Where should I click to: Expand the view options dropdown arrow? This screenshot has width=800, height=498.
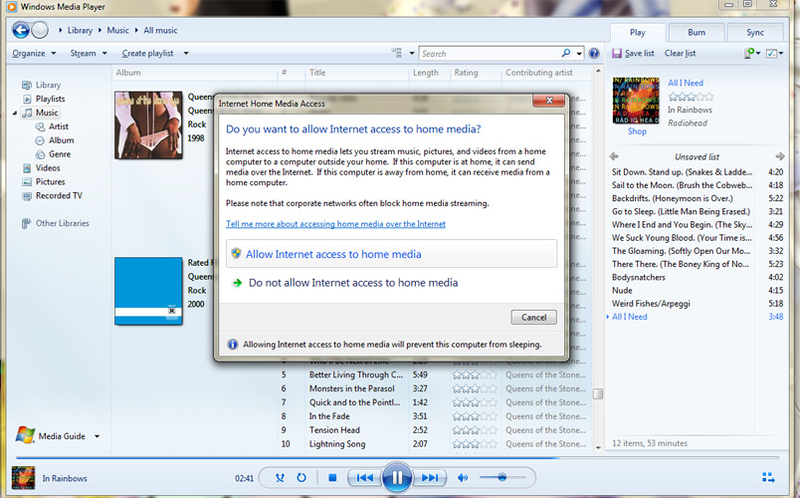tap(412, 53)
